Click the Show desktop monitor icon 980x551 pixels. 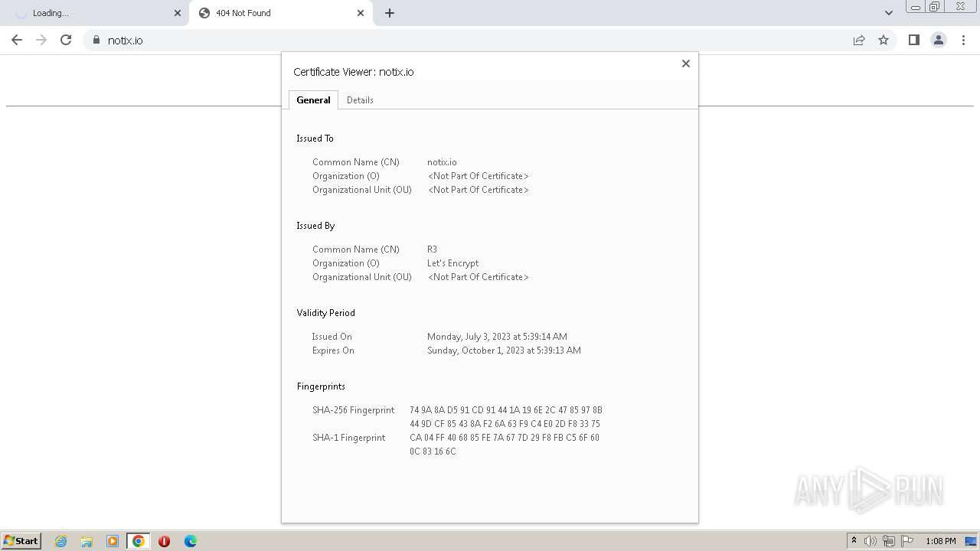[971, 541]
